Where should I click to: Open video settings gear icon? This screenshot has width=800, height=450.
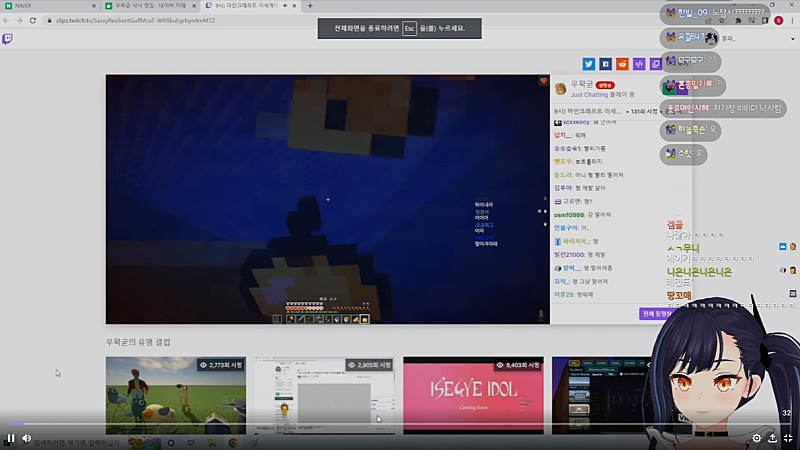pos(756,438)
